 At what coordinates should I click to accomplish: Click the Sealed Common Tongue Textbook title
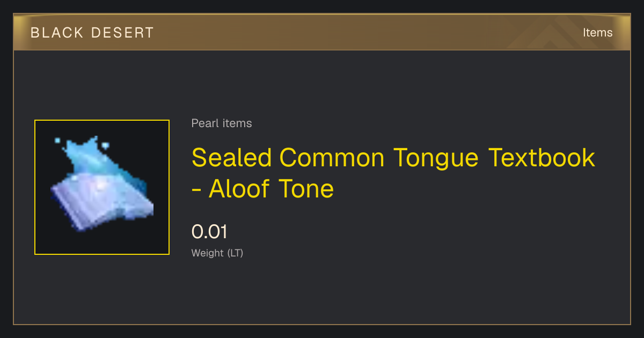coord(393,158)
